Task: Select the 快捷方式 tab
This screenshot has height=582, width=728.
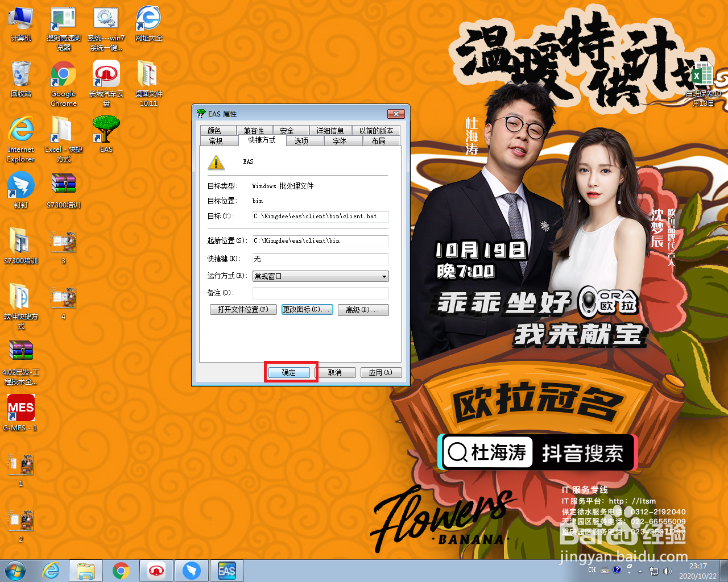Action: tap(262, 140)
